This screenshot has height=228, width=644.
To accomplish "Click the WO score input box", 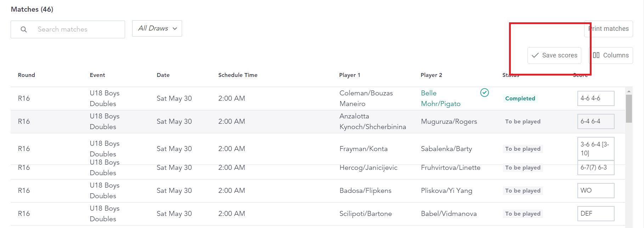I will 595,190.
